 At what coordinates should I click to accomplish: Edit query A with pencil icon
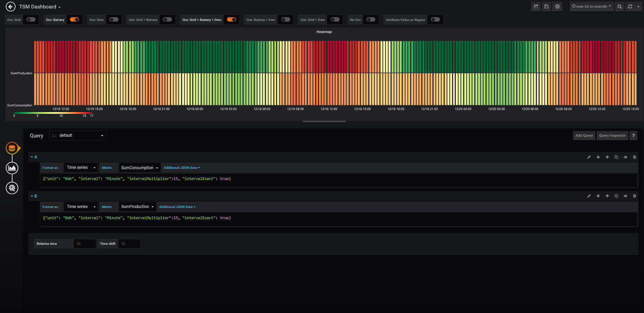589,157
